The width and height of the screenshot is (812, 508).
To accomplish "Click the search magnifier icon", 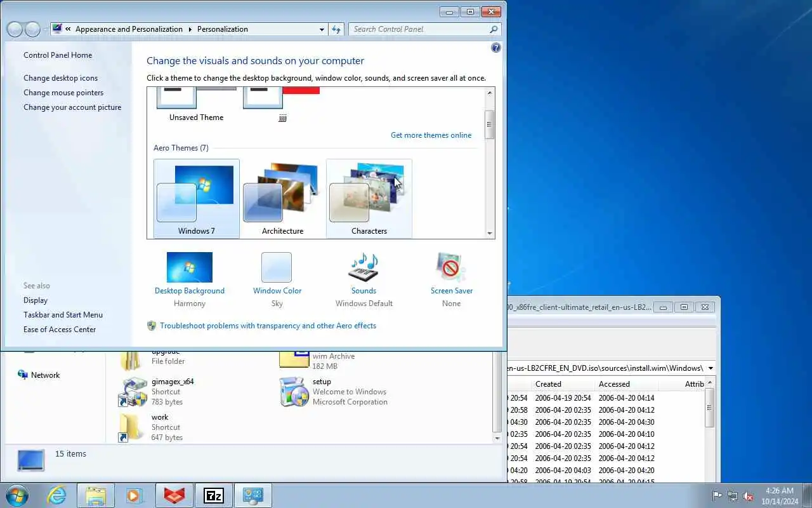I will (494, 29).
